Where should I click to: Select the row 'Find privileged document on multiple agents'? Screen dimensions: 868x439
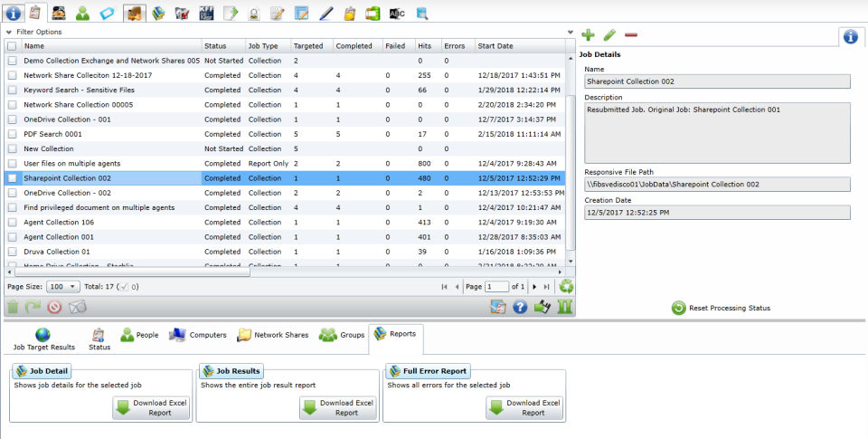click(285, 207)
